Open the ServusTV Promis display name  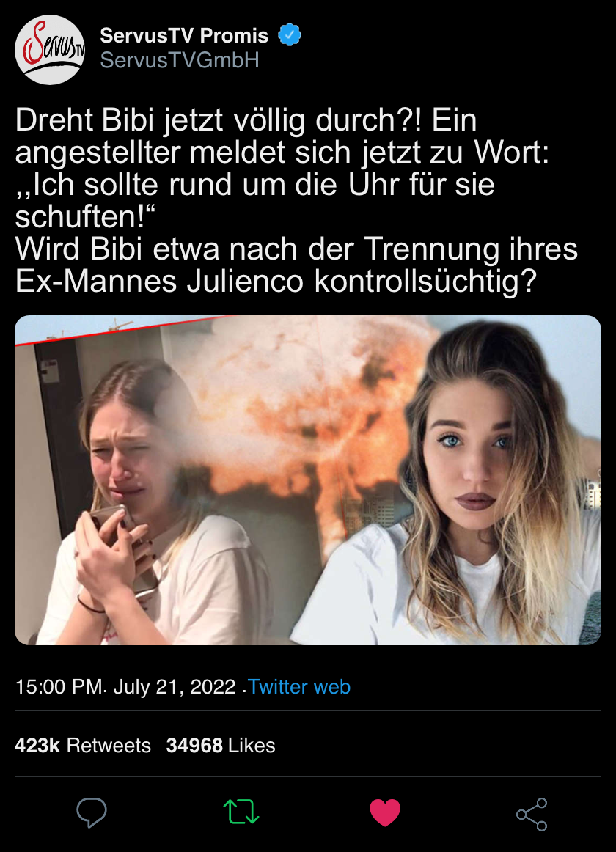tap(184, 35)
